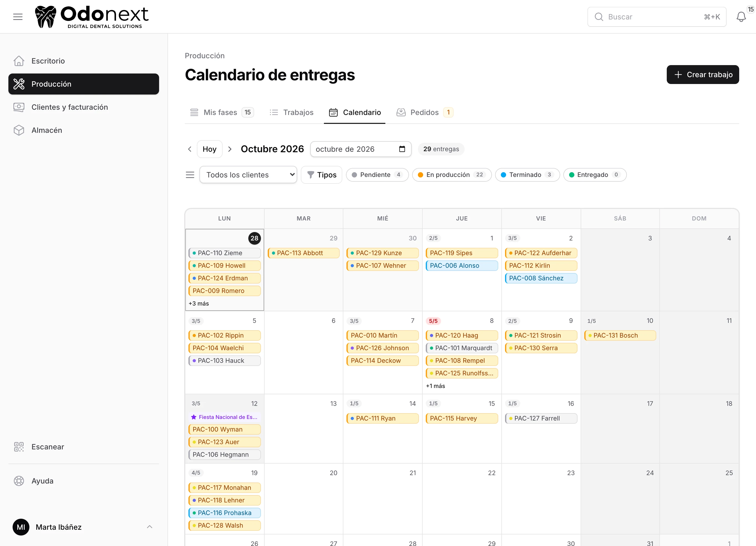
Task: Click Fiesta Nacional holiday entry
Action: (225, 417)
